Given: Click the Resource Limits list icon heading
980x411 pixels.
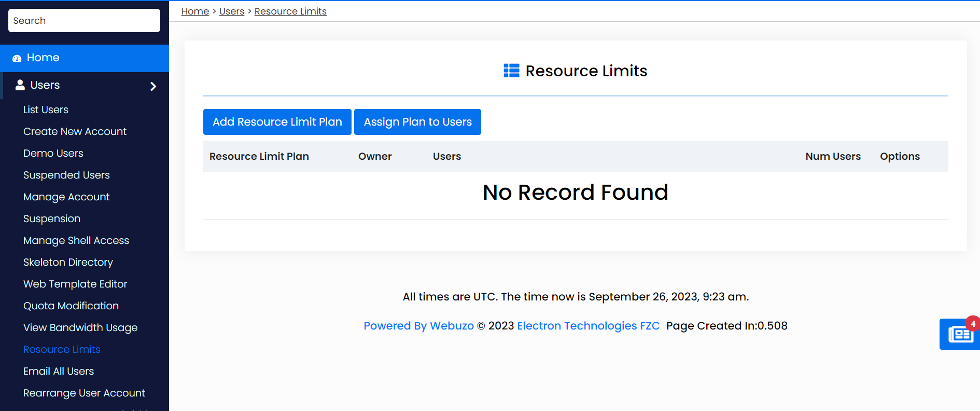Looking at the screenshot, I should click(511, 71).
